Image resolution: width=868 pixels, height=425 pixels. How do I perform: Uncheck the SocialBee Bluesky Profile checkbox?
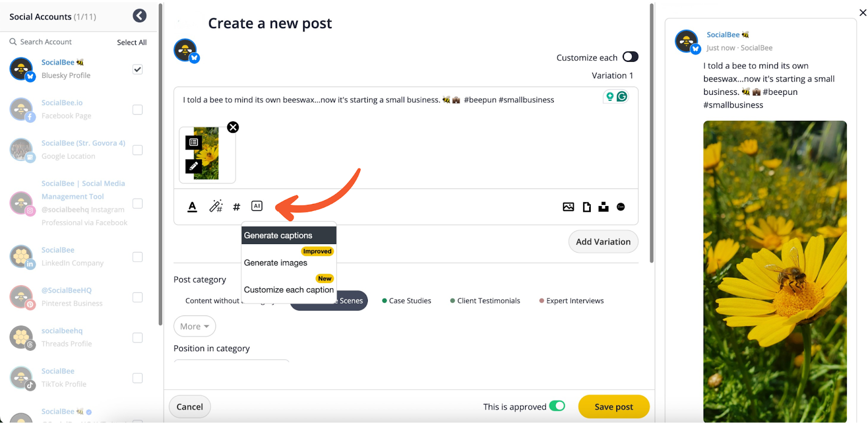138,69
